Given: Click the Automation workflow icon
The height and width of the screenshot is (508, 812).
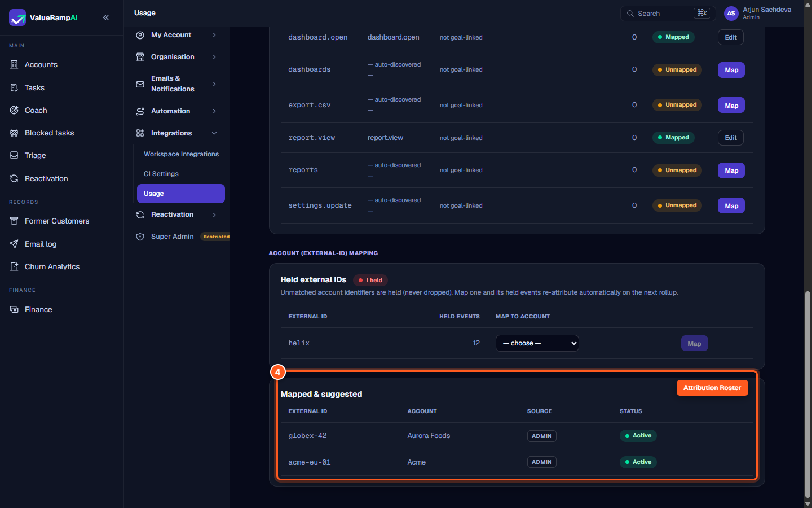Looking at the screenshot, I should coord(140,111).
